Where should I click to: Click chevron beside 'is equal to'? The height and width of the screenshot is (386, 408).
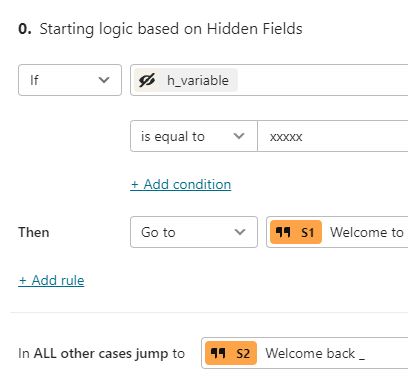pos(239,136)
